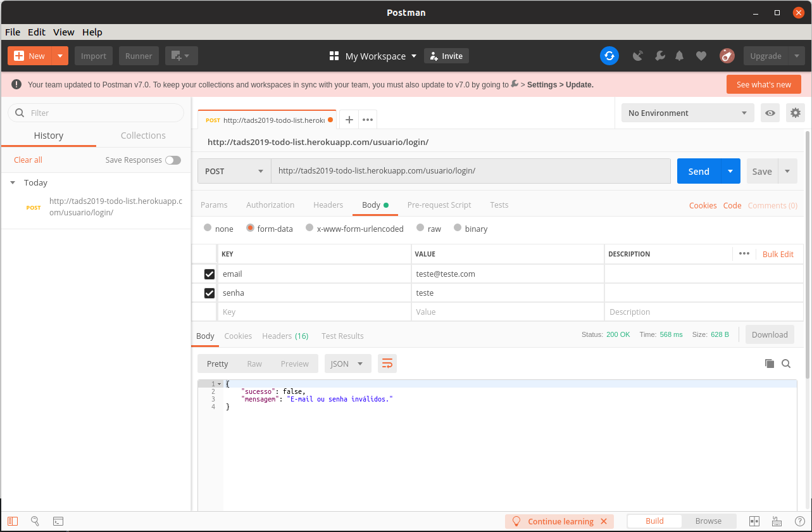Click the Download response button

click(770, 334)
